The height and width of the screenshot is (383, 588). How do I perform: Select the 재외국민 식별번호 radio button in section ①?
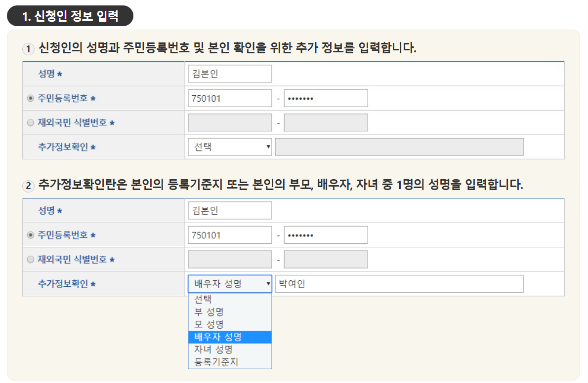pyautogui.click(x=31, y=122)
